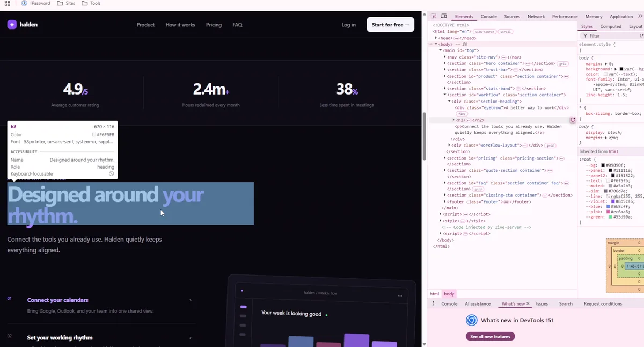Click the view-source badge on the html element
This screenshot has height=347, width=644.
[485, 32]
